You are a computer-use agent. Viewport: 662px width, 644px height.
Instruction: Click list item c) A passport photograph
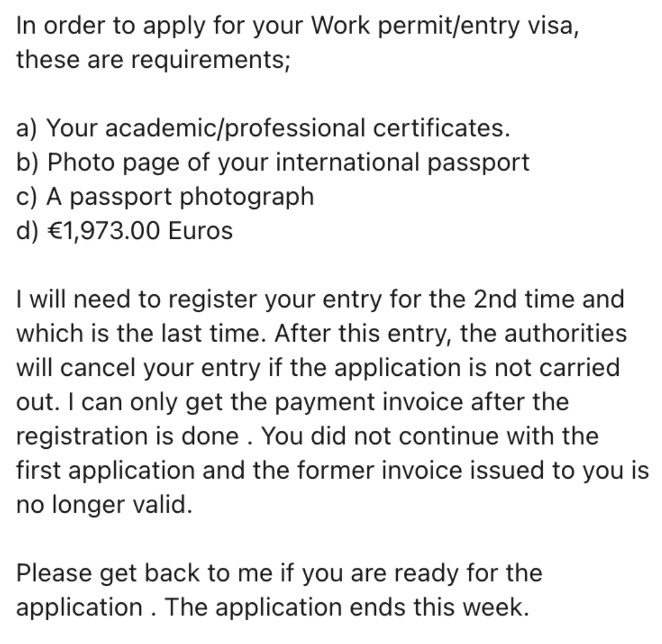click(165, 197)
